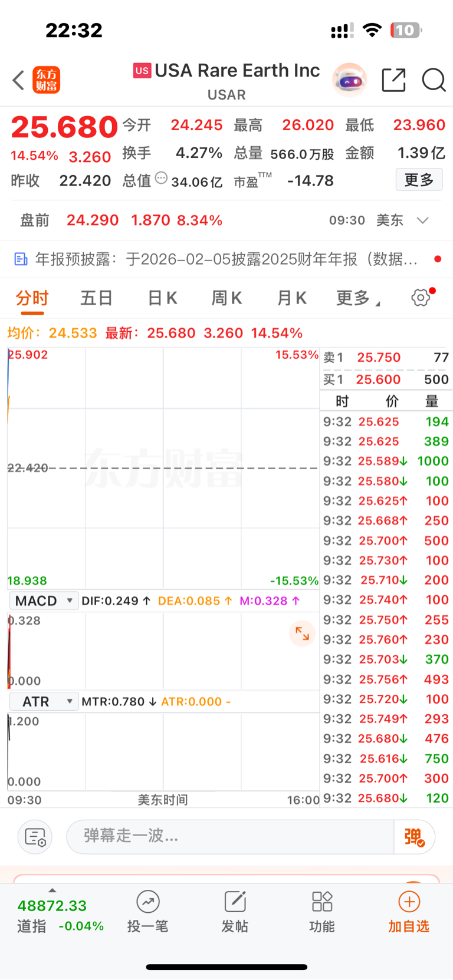Tap the back arrow icon
The height and width of the screenshot is (980, 453).
click(x=19, y=80)
